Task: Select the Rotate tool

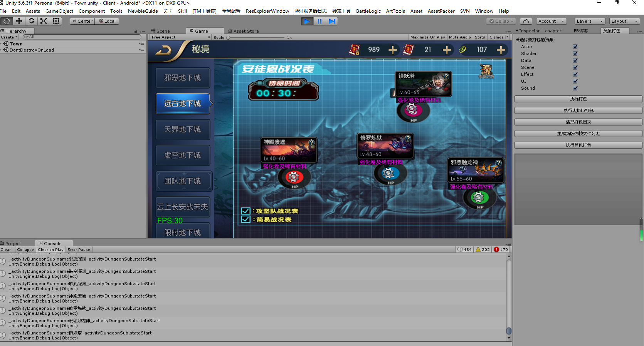Action: coord(32,21)
